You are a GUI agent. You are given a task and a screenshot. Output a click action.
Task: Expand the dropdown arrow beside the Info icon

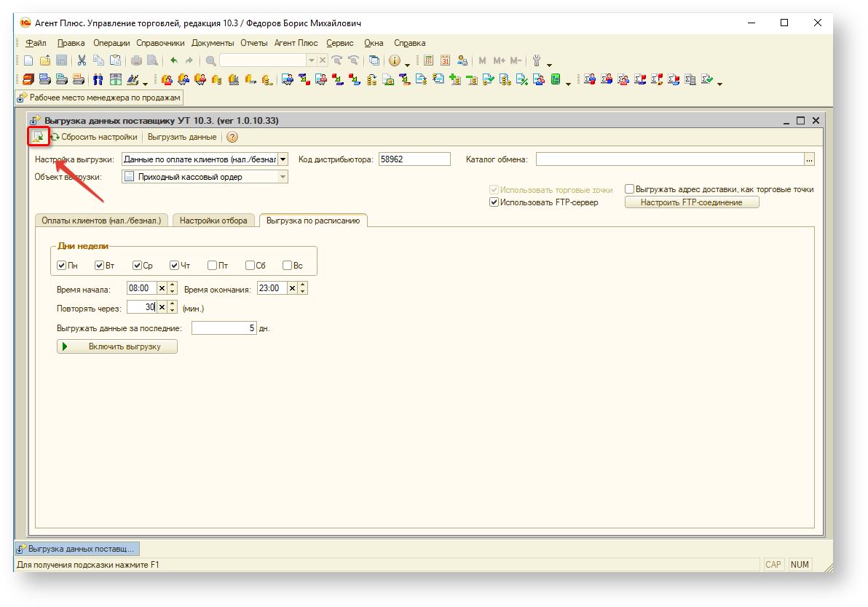[x=408, y=64]
